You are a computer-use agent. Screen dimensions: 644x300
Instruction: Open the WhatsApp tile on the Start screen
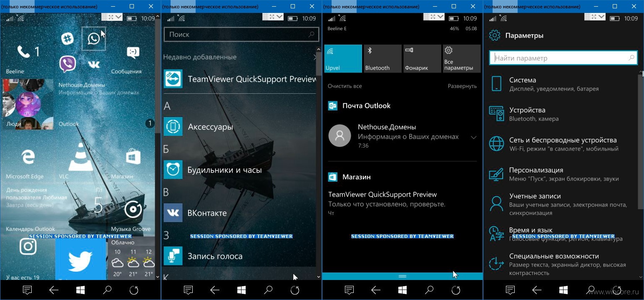pos(94,38)
